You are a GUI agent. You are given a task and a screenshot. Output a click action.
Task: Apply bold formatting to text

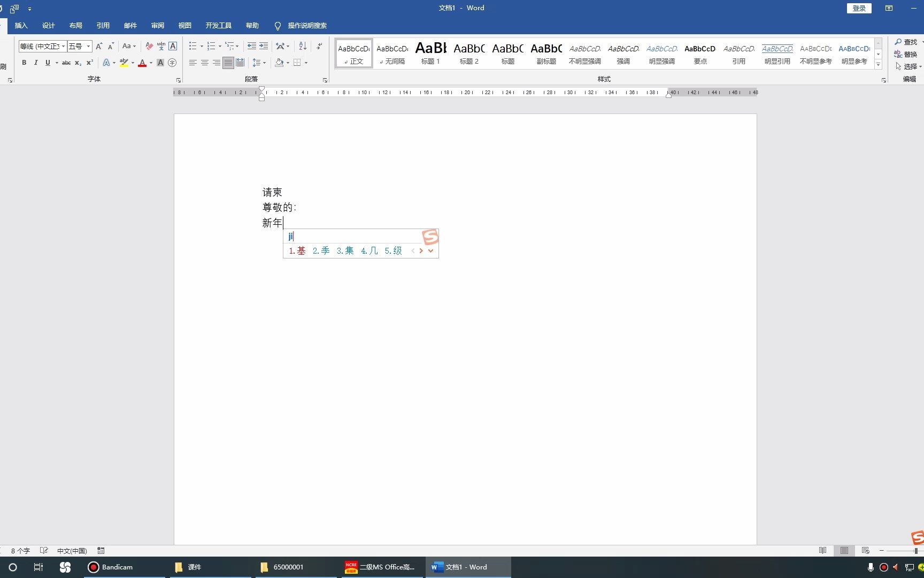[24, 63]
